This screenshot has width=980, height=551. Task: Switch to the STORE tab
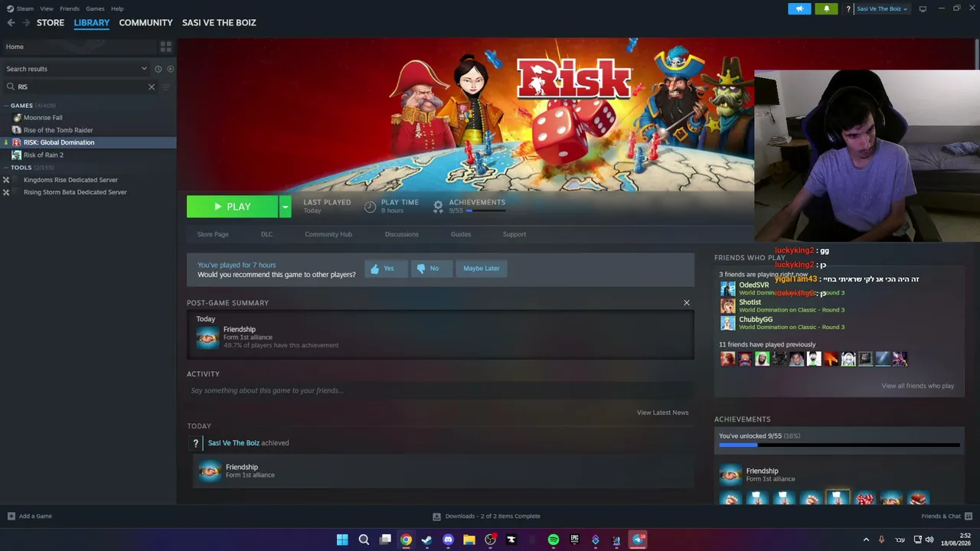tap(51, 23)
